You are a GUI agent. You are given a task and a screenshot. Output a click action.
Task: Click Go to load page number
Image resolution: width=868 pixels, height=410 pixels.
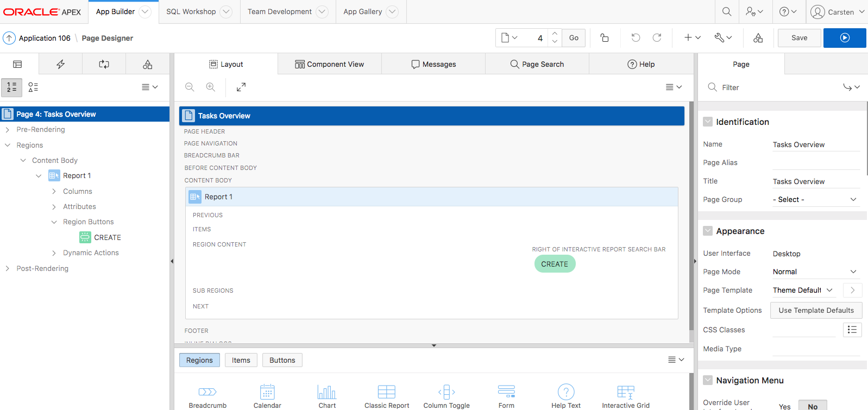click(x=574, y=38)
